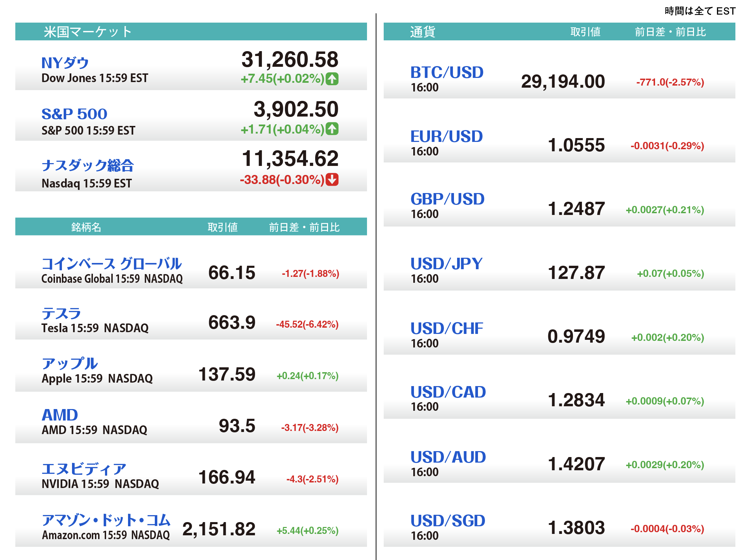
Task: Click the green up arrow beside NY Dow change
Action: (x=332, y=79)
